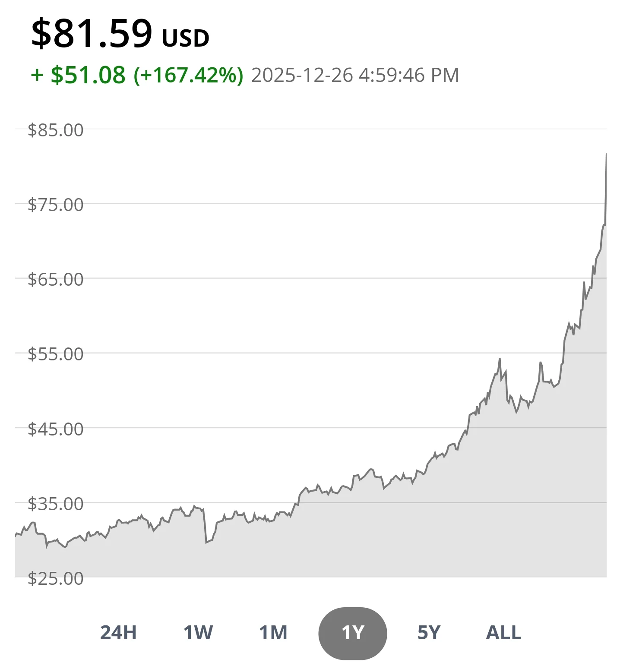This screenshot has width=620, height=672.
Task: Switch to the 24H time range
Action: [x=118, y=633]
